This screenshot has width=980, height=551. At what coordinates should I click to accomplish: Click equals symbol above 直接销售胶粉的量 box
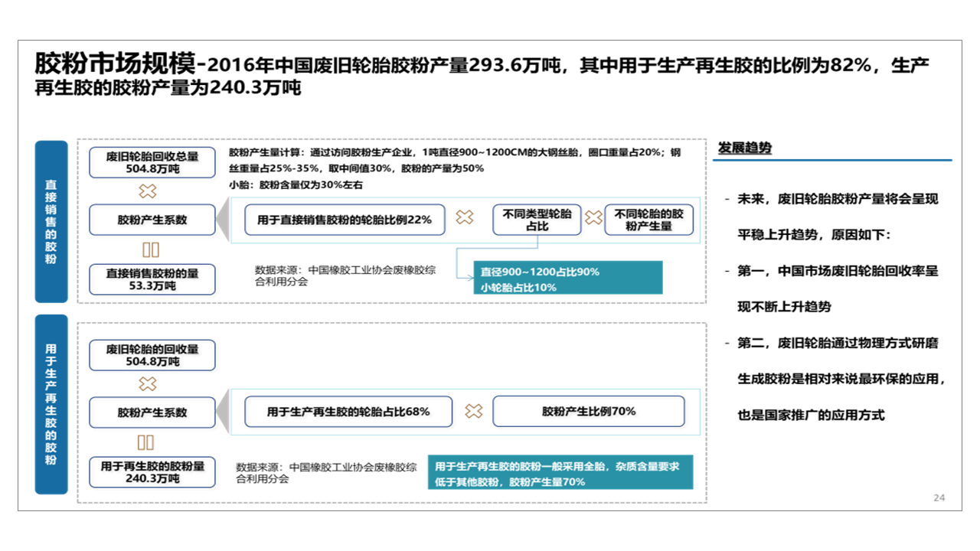click(151, 250)
